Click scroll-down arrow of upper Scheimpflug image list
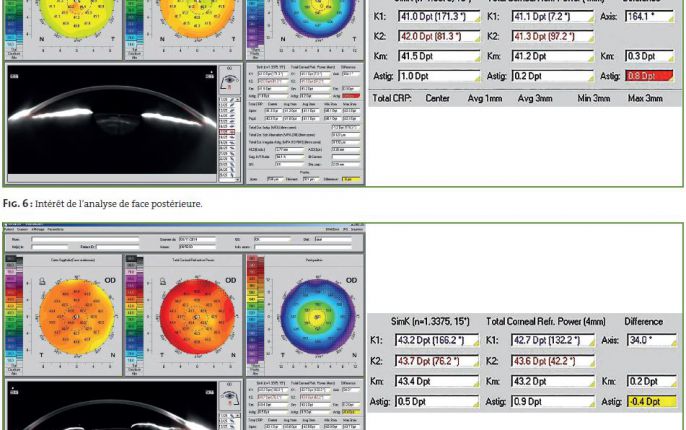686x430 pixels. click(x=238, y=179)
